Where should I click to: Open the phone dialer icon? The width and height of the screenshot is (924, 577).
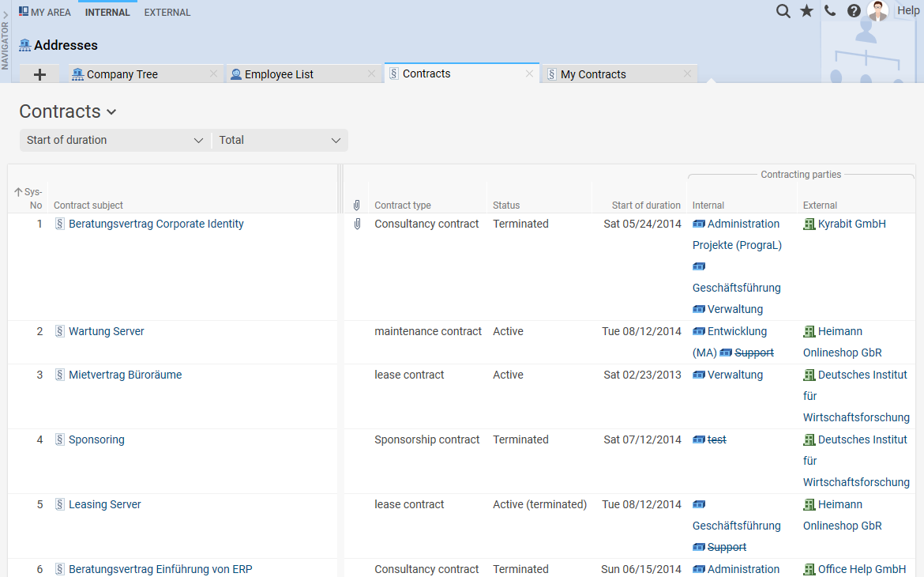coord(830,11)
